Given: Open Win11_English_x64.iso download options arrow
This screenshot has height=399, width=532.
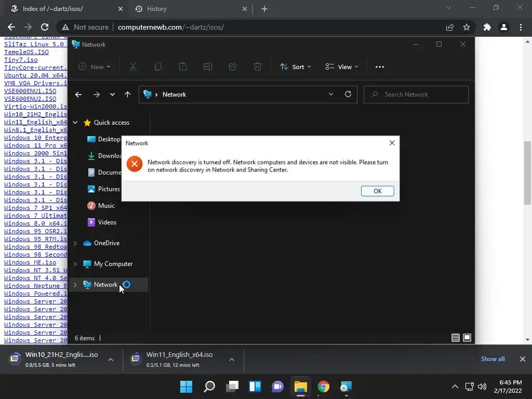Looking at the screenshot, I should [x=232, y=360].
